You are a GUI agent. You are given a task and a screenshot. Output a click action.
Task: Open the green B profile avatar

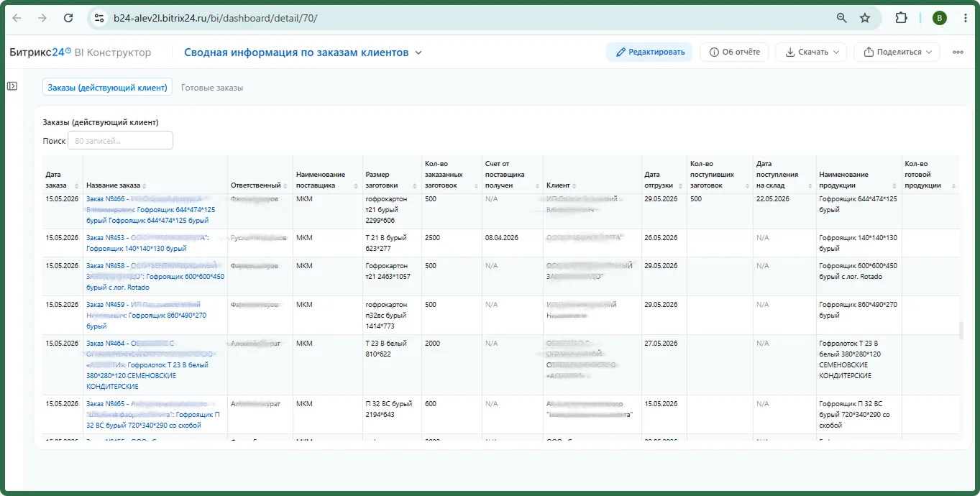[939, 18]
